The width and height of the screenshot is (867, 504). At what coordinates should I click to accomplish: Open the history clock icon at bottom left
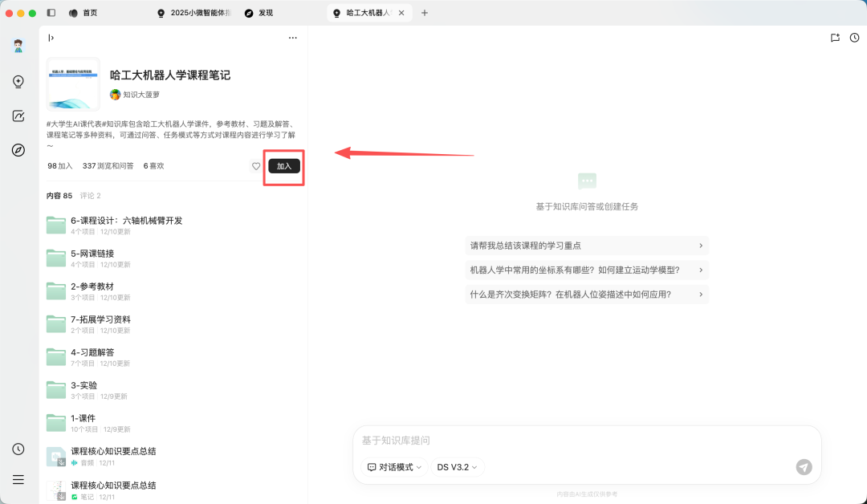(x=18, y=449)
